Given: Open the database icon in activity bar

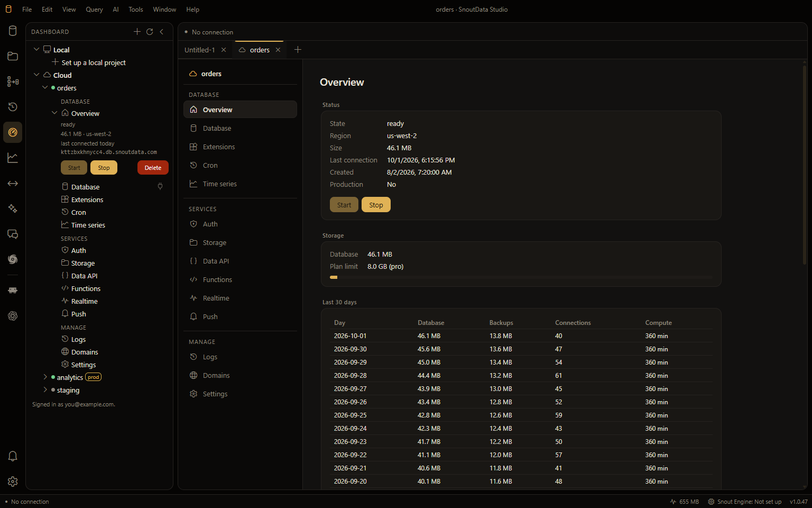Looking at the screenshot, I should coord(13,31).
